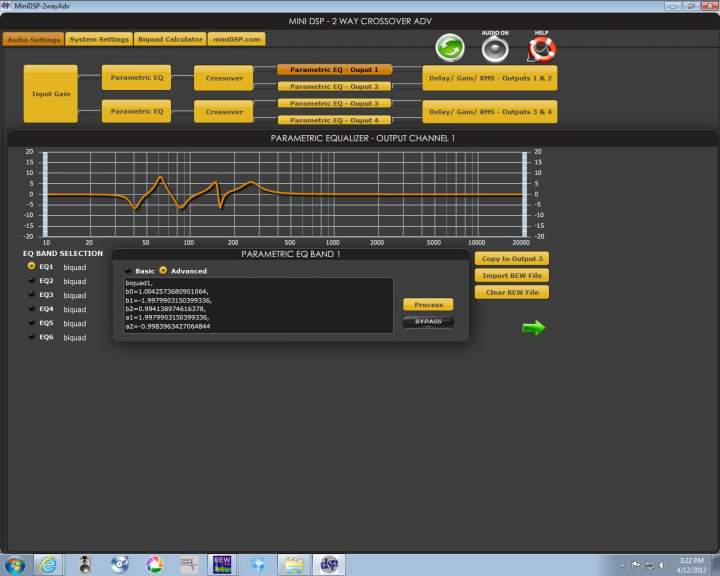Select the Advanced EQ mode radio
Image resolution: width=720 pixels, height=576 pixels.
coord(163,270)
